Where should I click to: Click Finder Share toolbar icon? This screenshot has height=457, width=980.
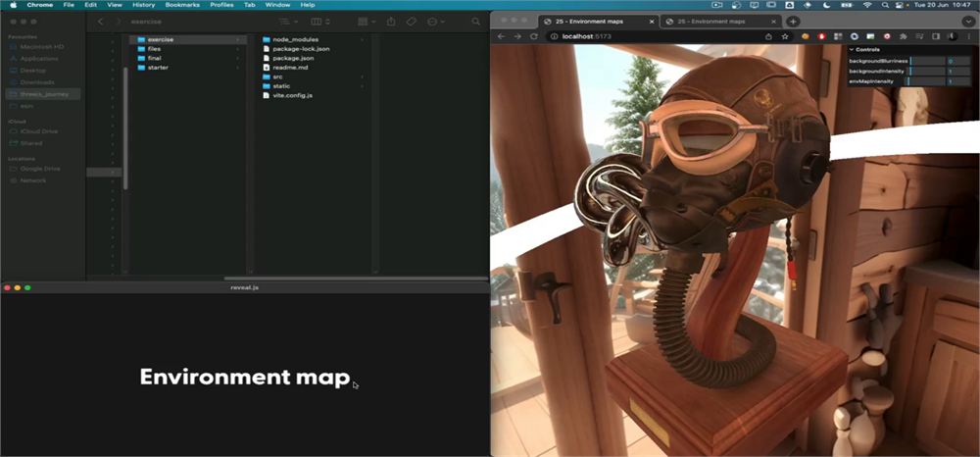coord(391,22)
